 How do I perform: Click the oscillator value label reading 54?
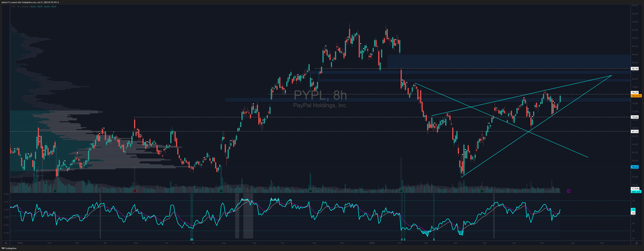point(634,213)
